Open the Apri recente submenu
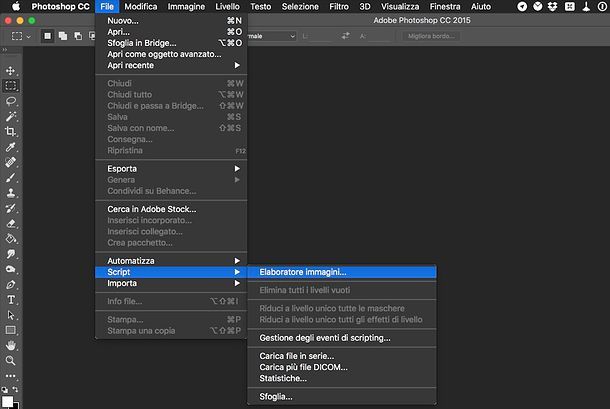 point(171,65)
